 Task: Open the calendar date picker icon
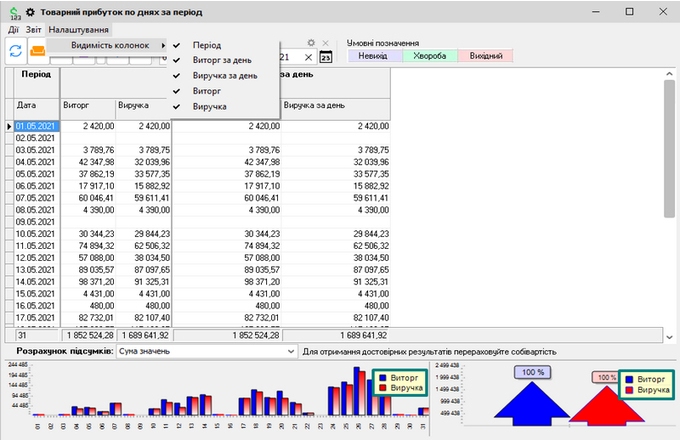pyautogui.click(x=325, y=58)
